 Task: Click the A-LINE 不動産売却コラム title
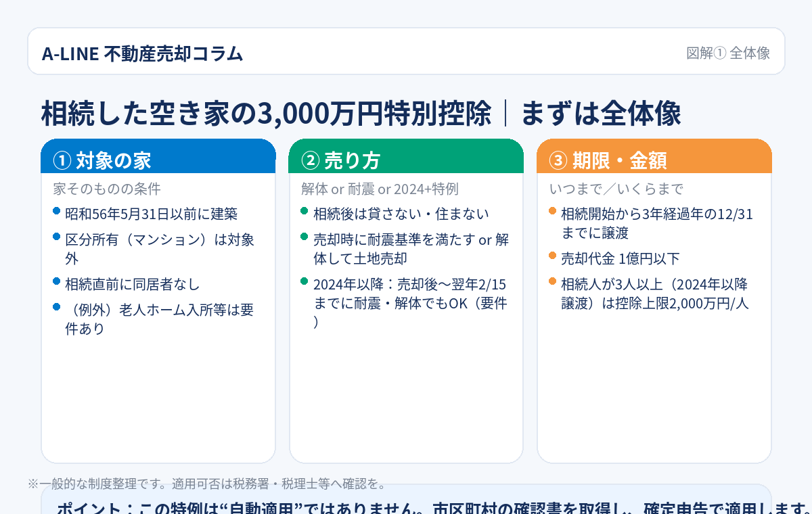pyautogui.click(x=142, y=53)
